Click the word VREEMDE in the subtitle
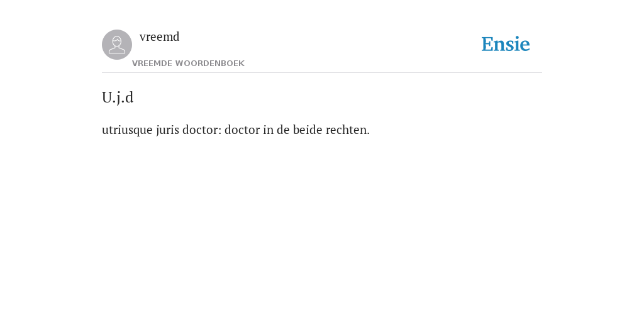This screenshot has height=322, width=644. click(x=152, y=64)
